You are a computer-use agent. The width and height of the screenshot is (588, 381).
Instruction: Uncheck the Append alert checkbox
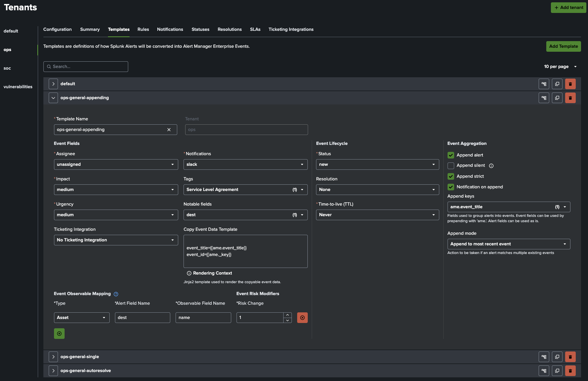pyautogui.click(x=451, y=155)
